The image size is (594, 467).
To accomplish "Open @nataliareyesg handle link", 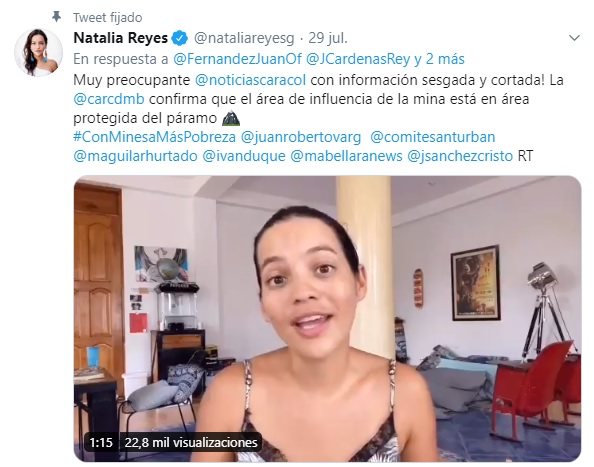I will tap(244, 38).
